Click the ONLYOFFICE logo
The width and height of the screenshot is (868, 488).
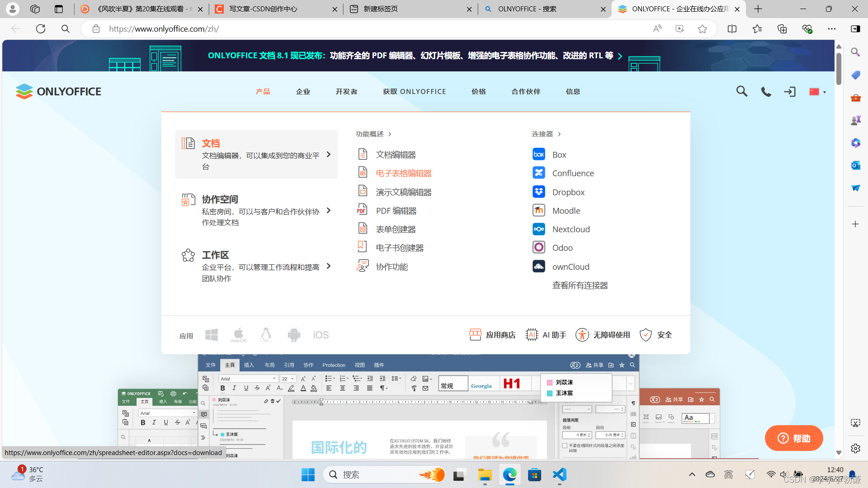58,91
